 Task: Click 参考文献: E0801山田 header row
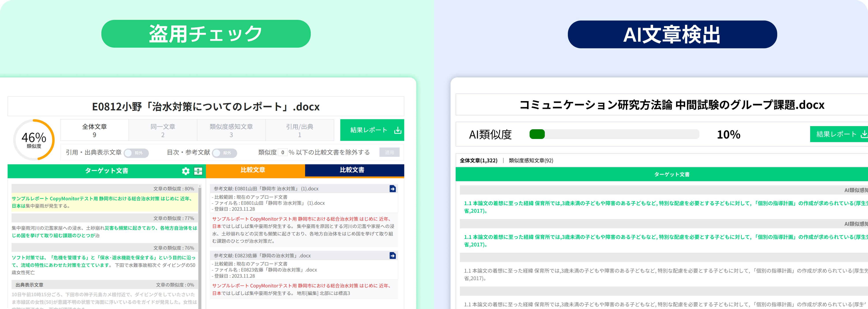click(x=304, y=189)
